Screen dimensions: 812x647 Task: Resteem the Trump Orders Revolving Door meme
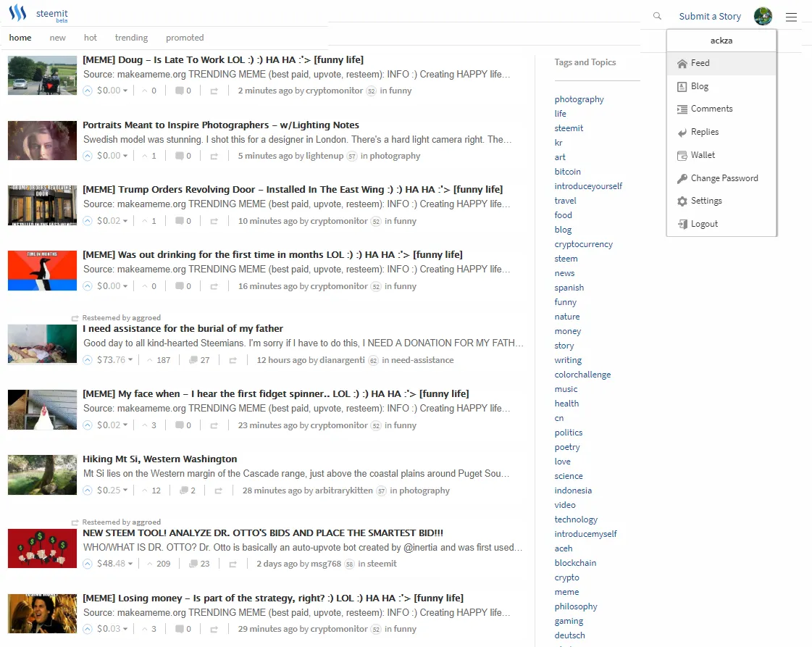(214, 222)
